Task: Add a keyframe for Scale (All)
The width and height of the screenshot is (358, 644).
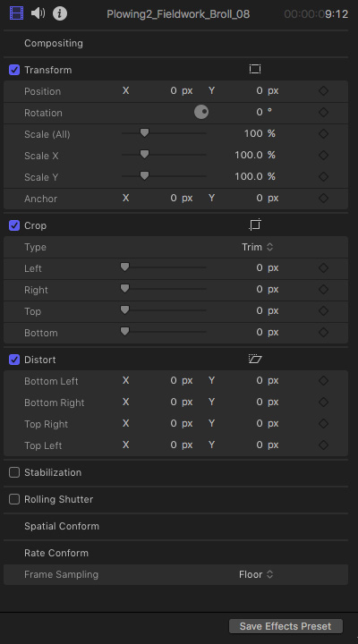Action: [323, 133]
